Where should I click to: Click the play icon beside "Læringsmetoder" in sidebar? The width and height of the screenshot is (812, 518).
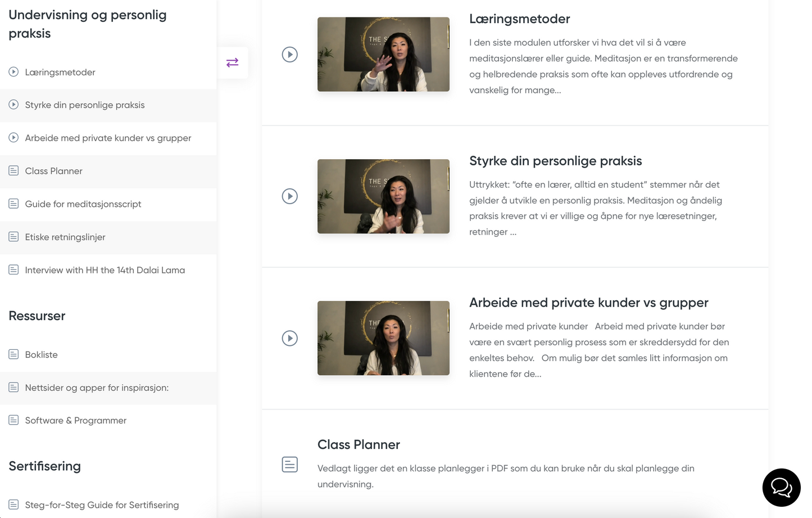[x=12, y=71]
